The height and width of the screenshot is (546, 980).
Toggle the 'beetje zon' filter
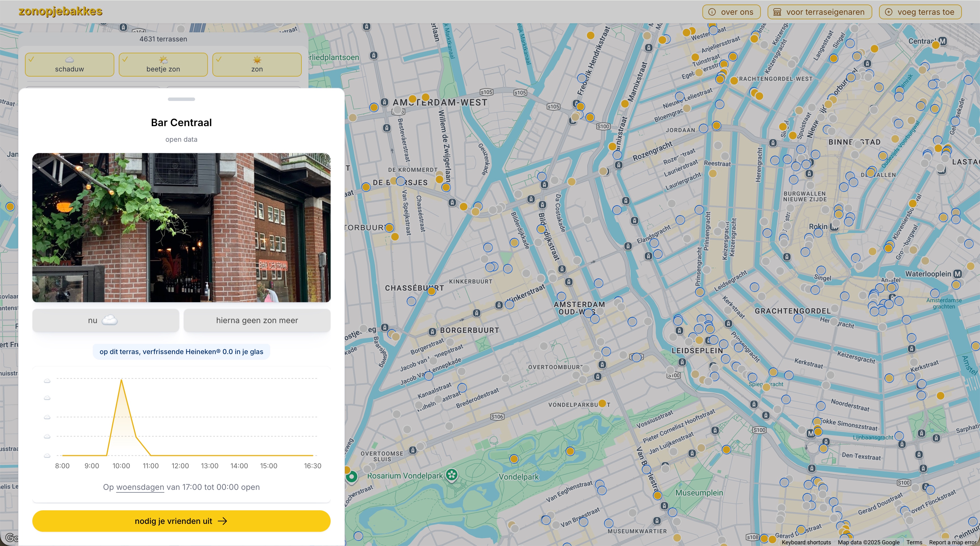(x=163, y=64)
